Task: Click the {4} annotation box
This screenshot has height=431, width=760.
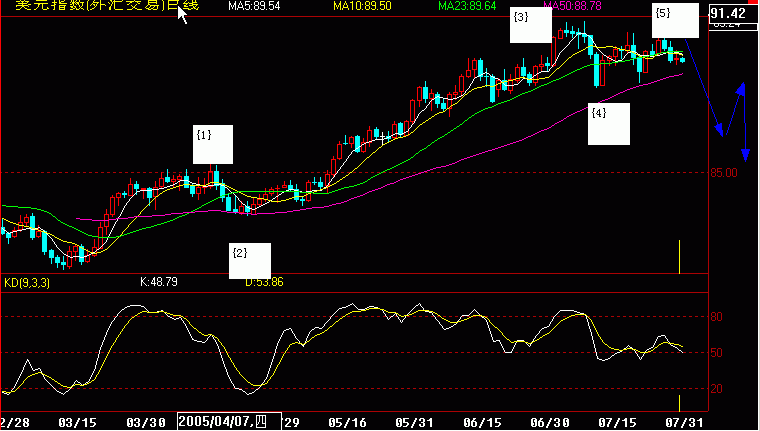Action: click(609, 124)
